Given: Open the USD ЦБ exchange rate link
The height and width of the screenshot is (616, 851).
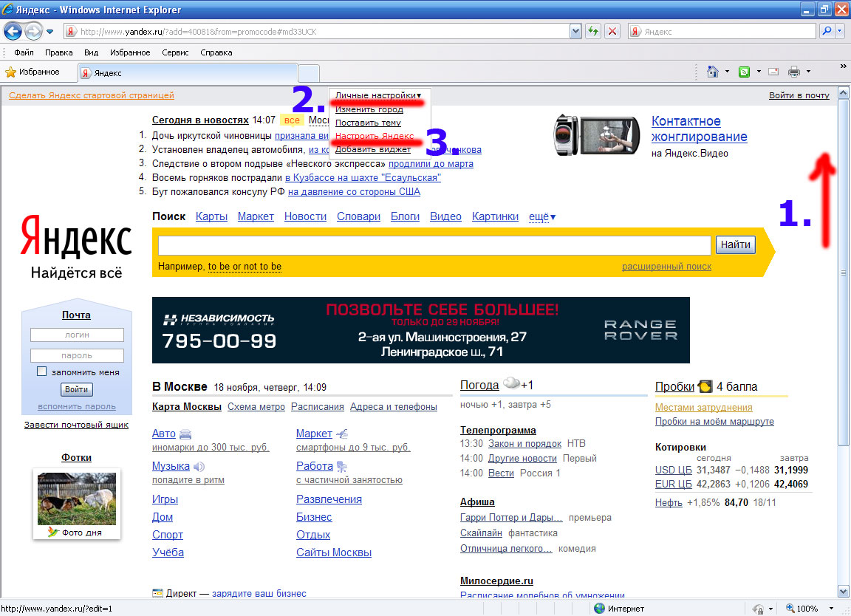Looking at the screenshot, I should pyautogui.click(x=674, y=470).
